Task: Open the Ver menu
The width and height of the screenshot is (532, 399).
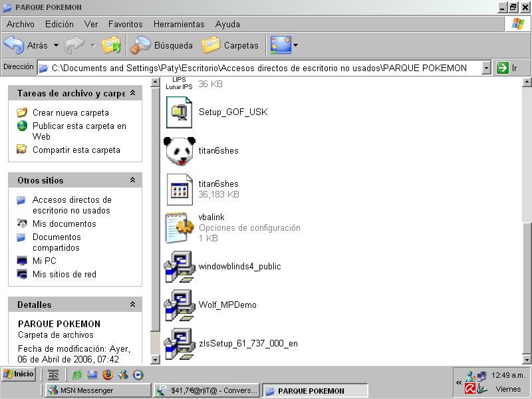Action: pyautogui.click(x=91, y=24)
